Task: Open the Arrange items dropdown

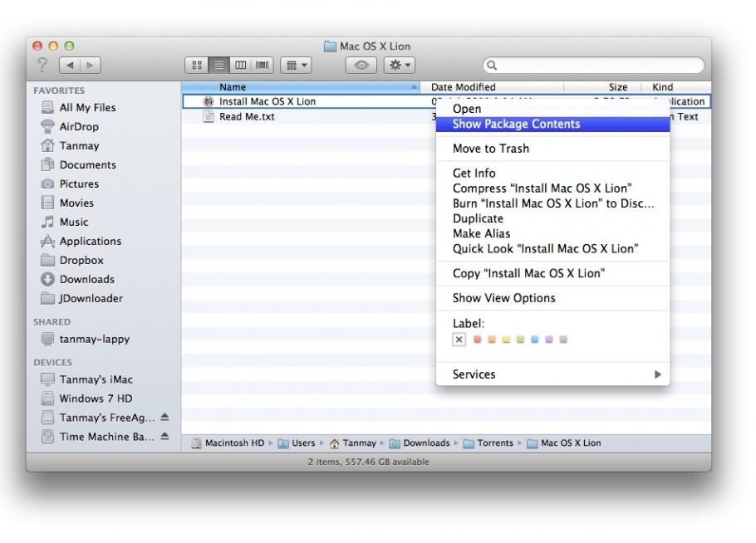Action: click(296, 65)
